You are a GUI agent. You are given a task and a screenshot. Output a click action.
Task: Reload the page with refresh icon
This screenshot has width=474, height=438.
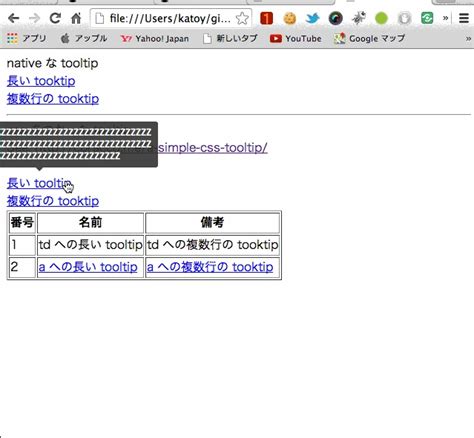click(x=55, y=18)
